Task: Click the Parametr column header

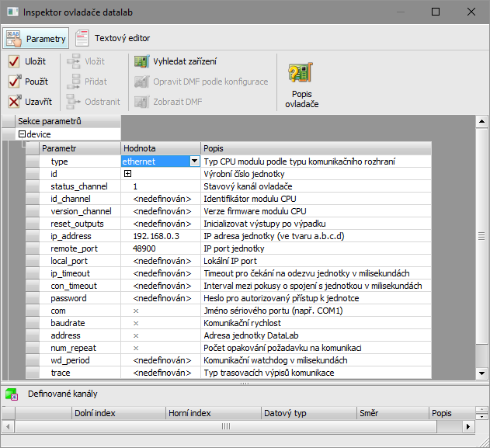Action: tap(80, 148)
